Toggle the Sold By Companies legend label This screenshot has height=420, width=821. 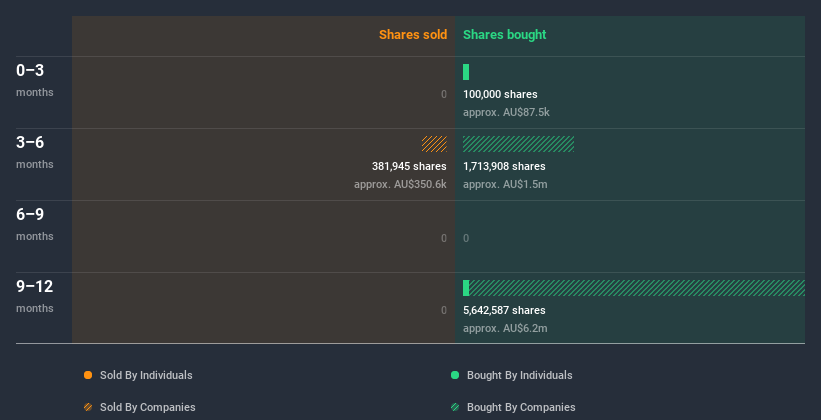pos(148,407)
